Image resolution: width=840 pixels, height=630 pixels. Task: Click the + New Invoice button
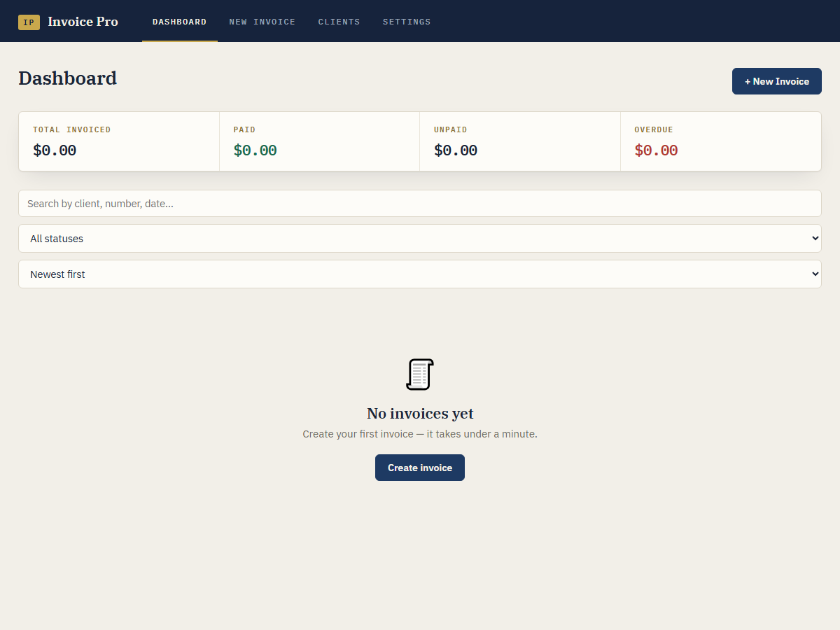click(x=776, y=81)
